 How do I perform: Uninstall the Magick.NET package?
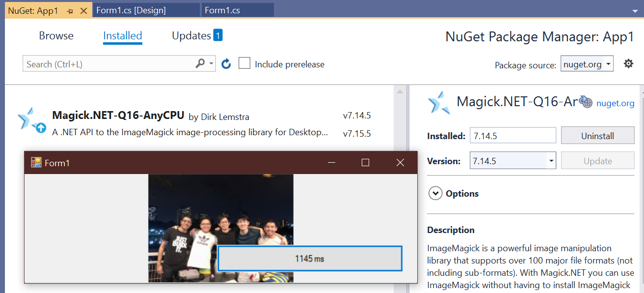pyautogui.click(x=597, y=135)
